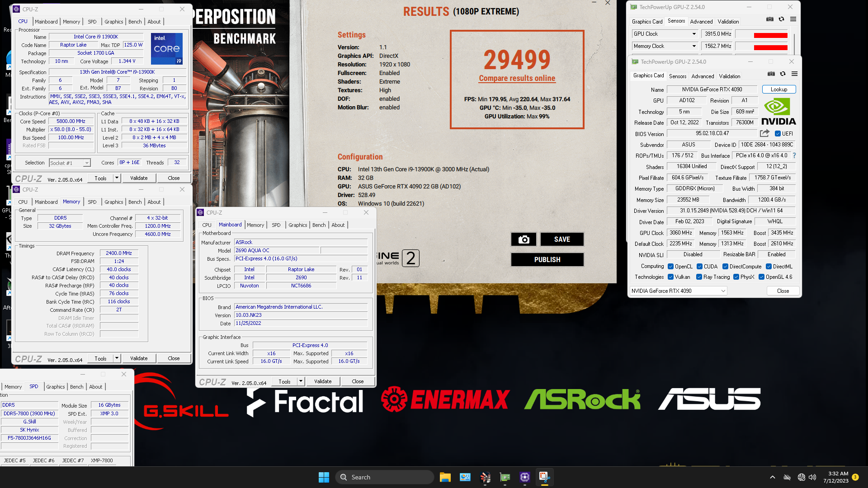Open Bench tab in the CPU-Z Mainboard window

pyautogui.click(x=319, y=225)
